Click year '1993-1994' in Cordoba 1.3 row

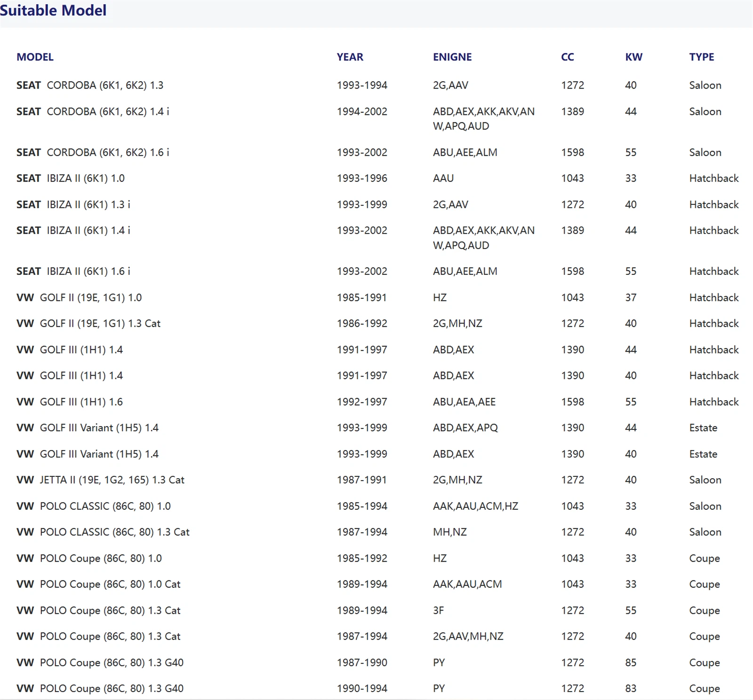click(362, 85)
